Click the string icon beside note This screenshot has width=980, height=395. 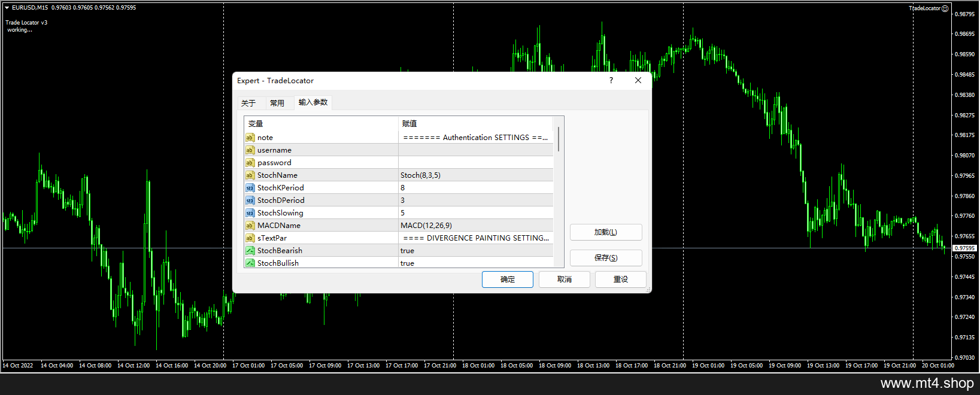pyautogui.click(x=250, y=138)
